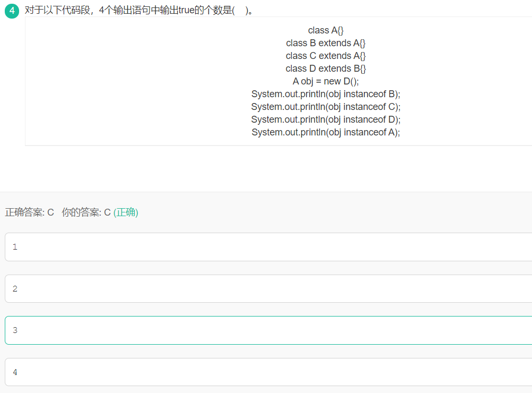Screen dimensions: 532x393
Task: Click the line class A{}
Action: pos(326,30)
